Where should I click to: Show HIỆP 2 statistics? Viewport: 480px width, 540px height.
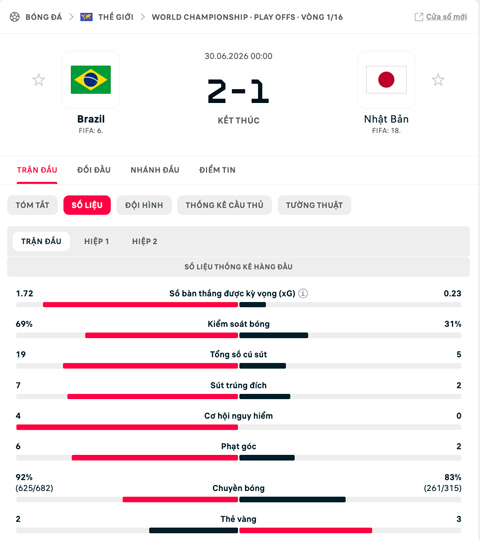[x=145, y=241]
